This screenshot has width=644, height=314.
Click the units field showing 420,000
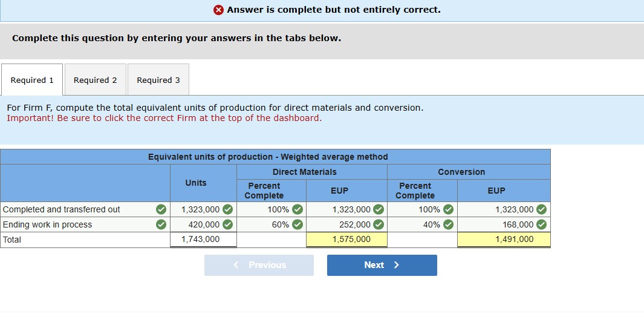pyautogui.click(x=203, y=225)
